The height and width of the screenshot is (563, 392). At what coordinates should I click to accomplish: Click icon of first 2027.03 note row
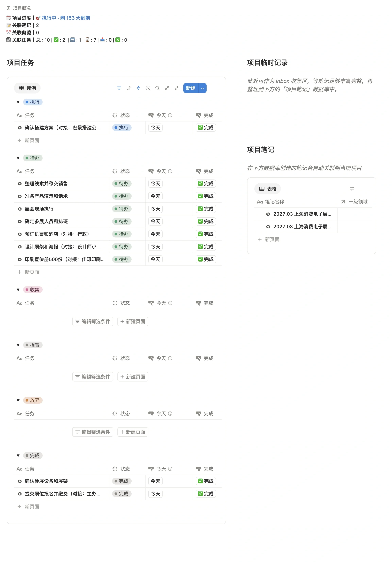[268, 214]
